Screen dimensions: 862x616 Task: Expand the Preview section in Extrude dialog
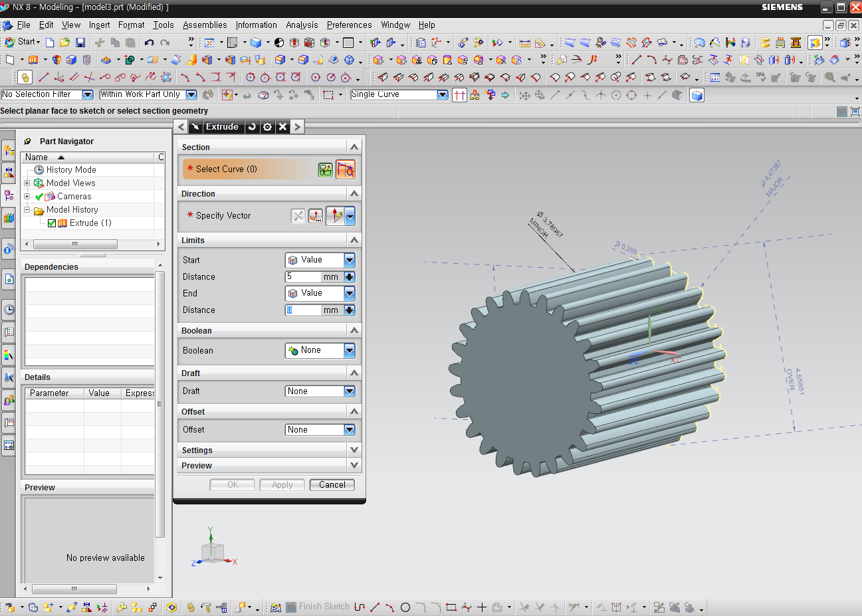[354, 465]
